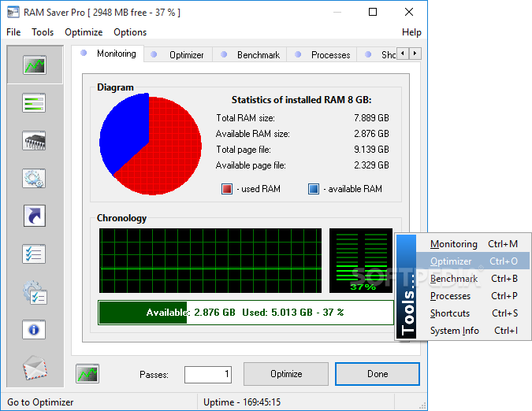This screenshot has height=411, width=532.
Task: Close the RAM Saver Pro window
Action: point(409,12)
